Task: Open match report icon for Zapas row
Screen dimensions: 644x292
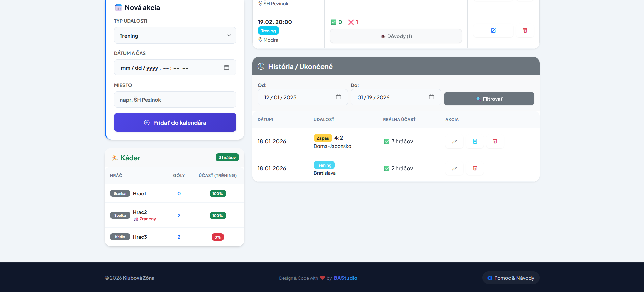Action: [475, 141]
